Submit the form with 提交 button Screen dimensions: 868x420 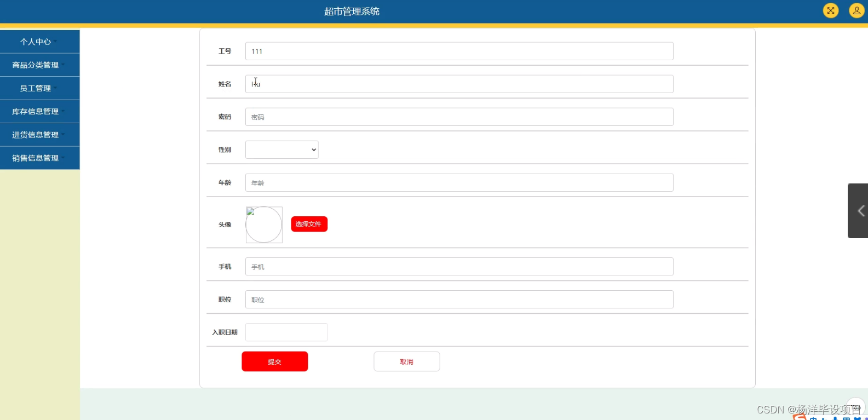(x=274, y=361)
